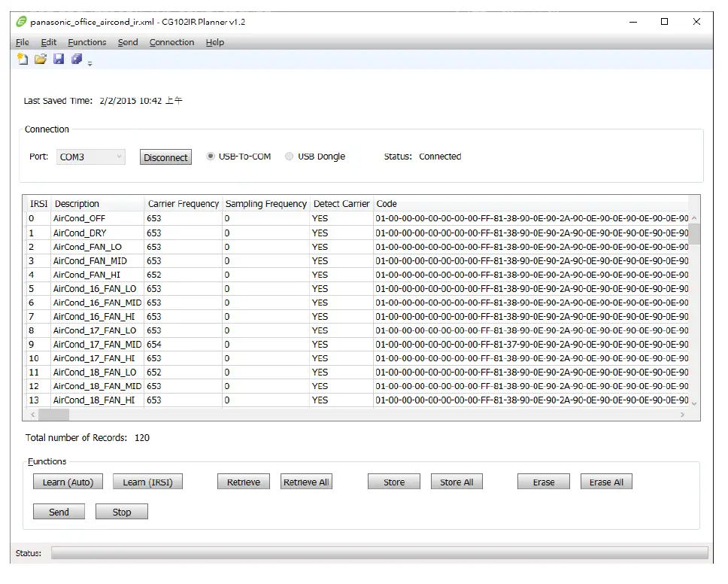Click the Store All button
Viewport: 728px width, 584px height.
(x=457, y=482)
